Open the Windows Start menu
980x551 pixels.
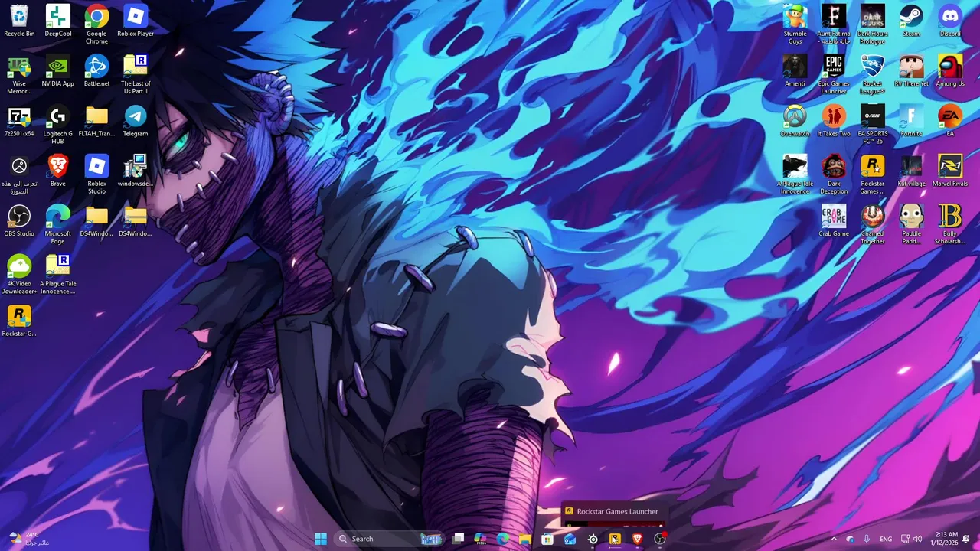point(321,539)
